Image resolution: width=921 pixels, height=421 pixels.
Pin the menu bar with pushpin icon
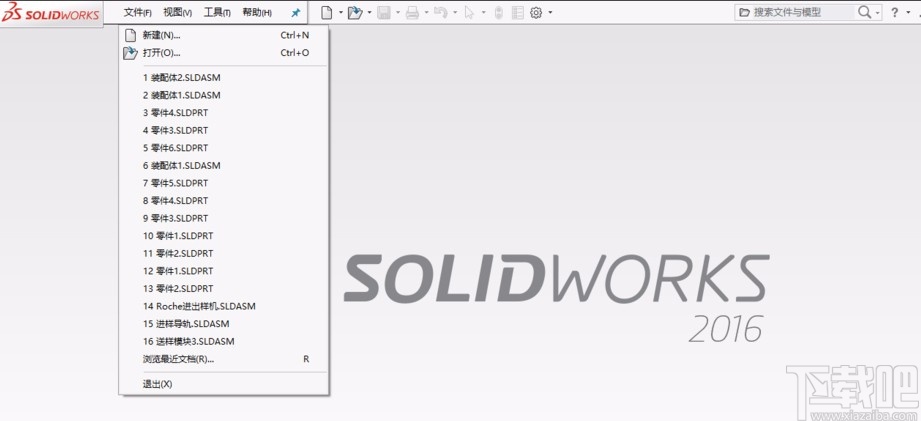pos(295,13)
